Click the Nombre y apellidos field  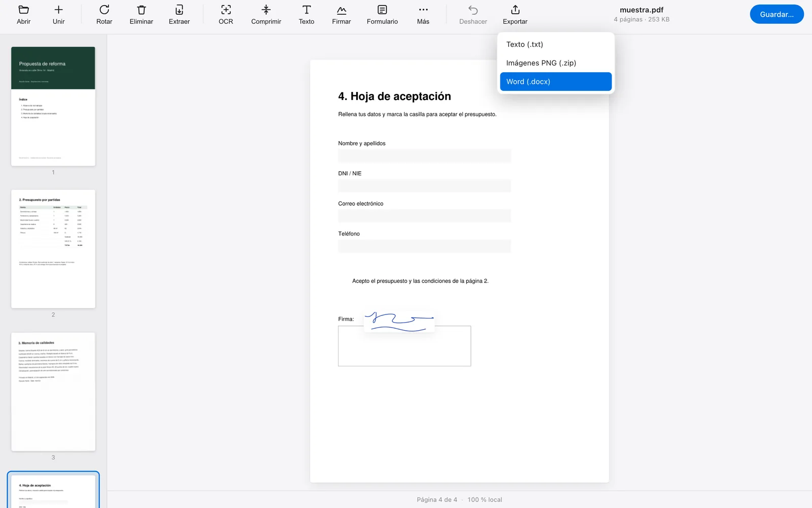[424, 156]
